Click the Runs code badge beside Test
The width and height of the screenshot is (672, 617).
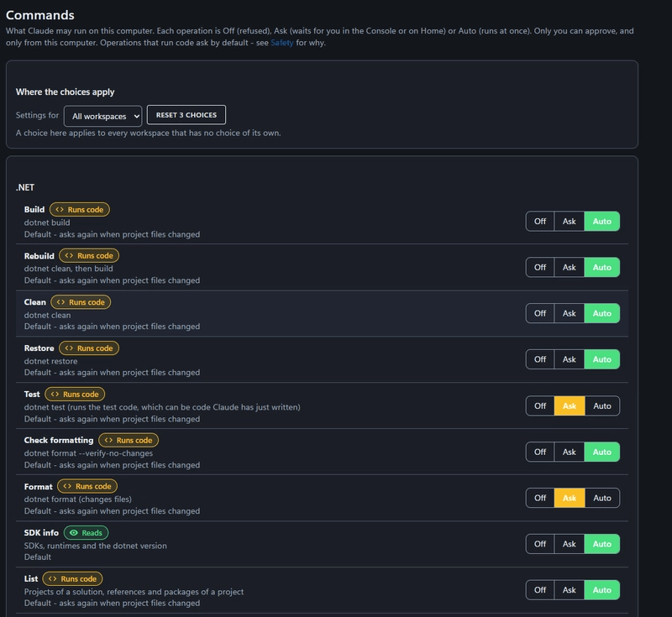click(75, 394)
